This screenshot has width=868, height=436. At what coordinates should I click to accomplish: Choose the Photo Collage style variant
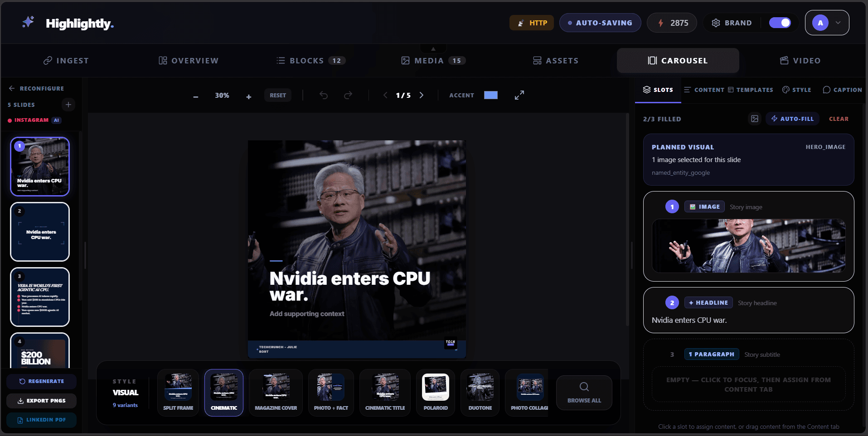pyautogui.click(x=527, y=393)
